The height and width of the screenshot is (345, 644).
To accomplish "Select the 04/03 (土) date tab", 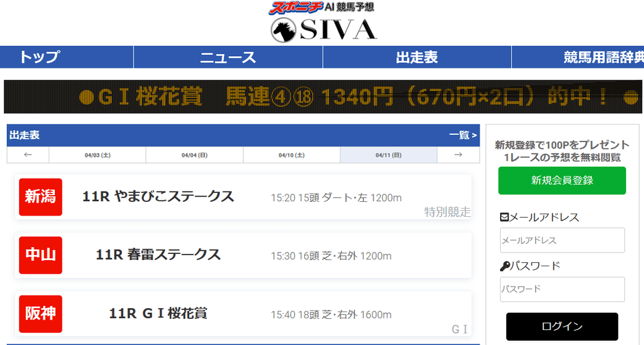I will [97, 155].
